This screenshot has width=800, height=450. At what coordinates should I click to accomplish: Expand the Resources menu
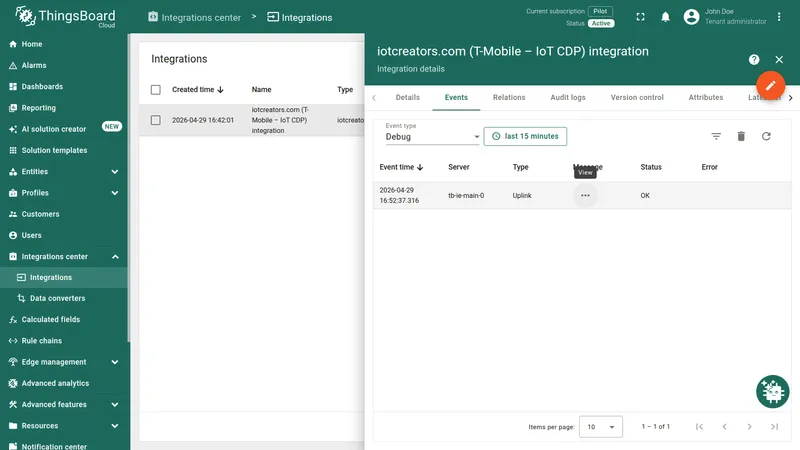pos(115,426)
